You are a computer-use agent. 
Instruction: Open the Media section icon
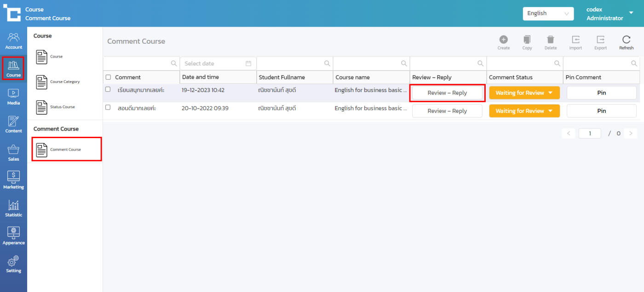[13, 96]
